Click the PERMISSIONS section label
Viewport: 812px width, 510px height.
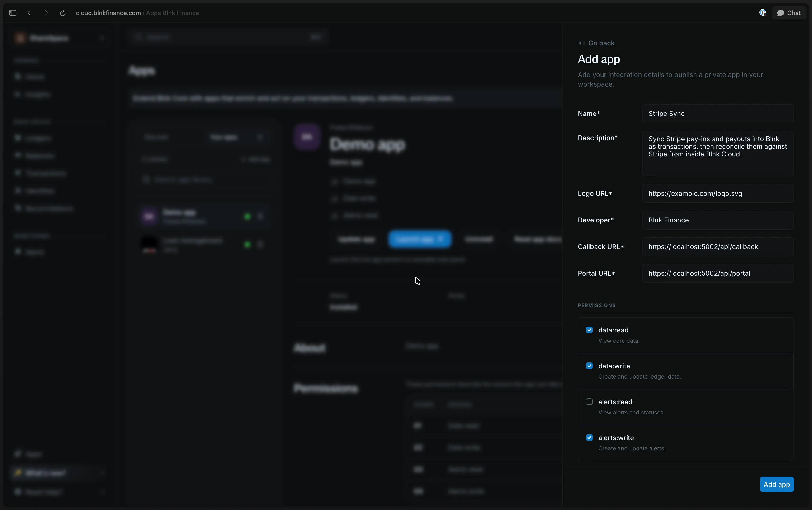tap(597, 305)
